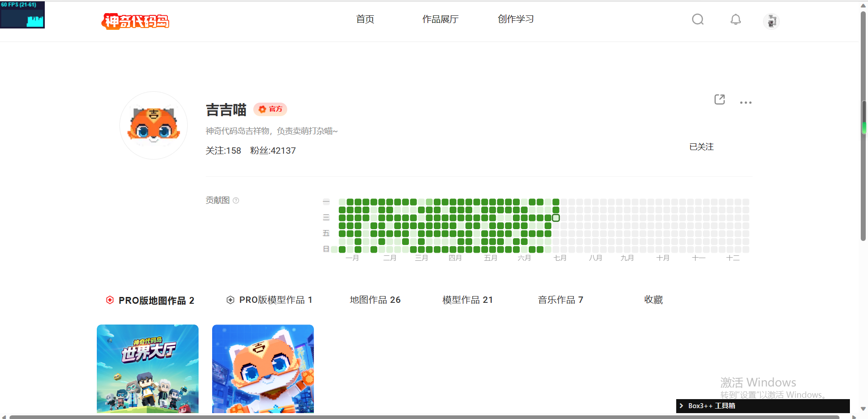Click the outlined current-day contribution cell
This screenshot has width=868, height=419.
click(x=556, y=218)
